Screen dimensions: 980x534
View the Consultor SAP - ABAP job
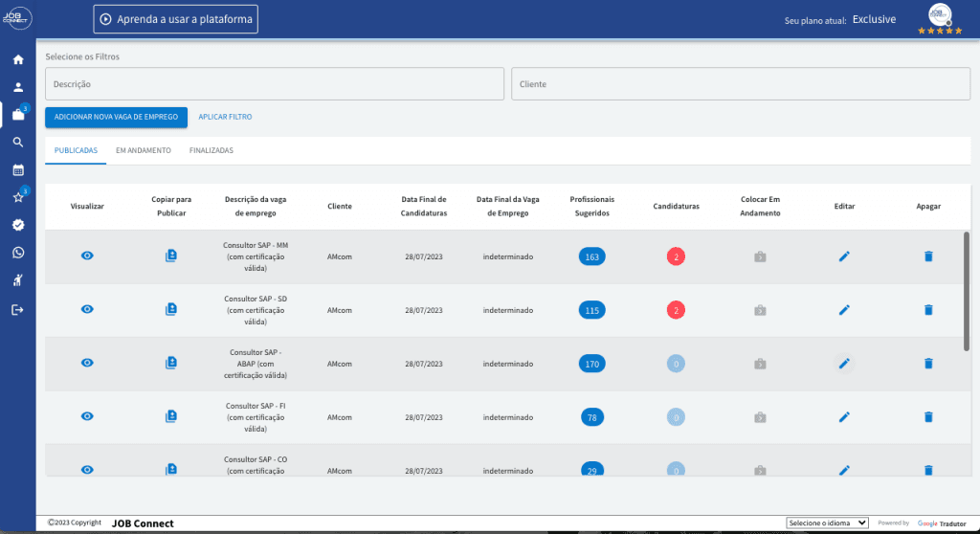pos(87,363)
